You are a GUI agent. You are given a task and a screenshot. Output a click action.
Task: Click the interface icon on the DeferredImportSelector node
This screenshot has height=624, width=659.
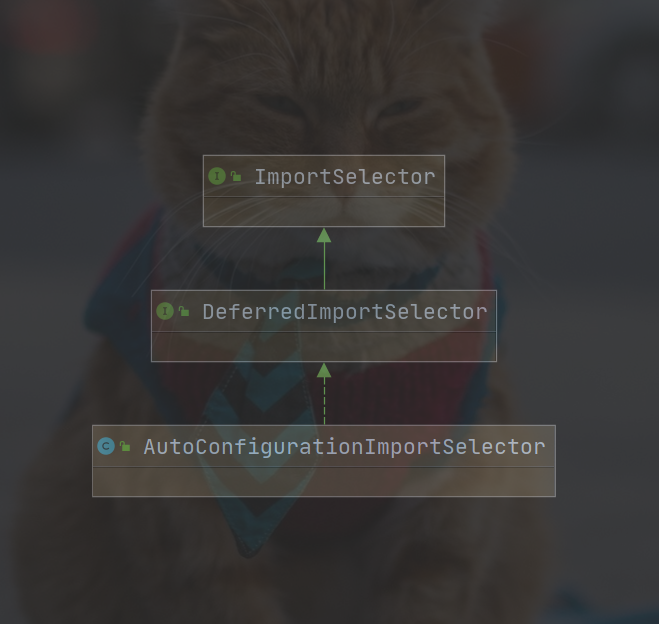[x=165, y=311]
